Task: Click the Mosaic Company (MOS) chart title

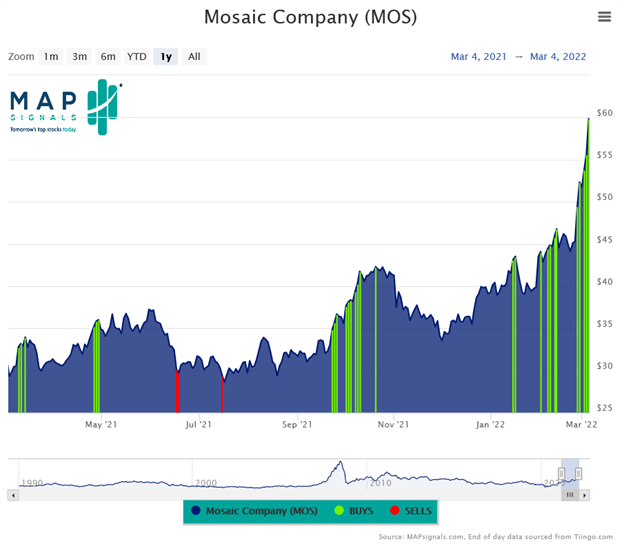Action: pyautogui.click(x=310, y=18)
